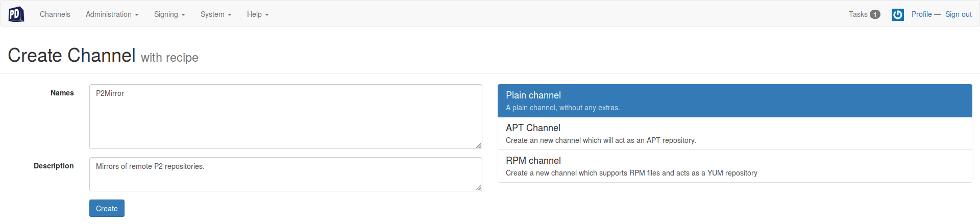
Task: Select the Plain channel recipe
Action: [734, 101]
